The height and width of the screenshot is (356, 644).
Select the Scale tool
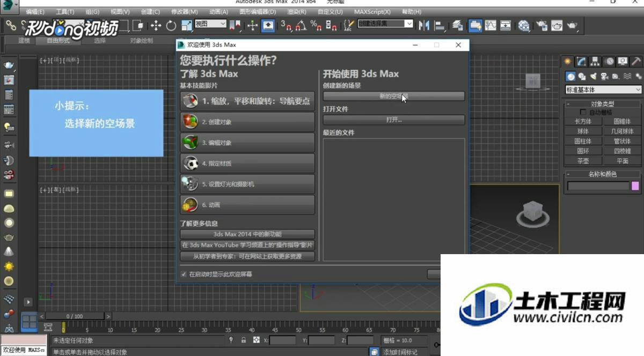pos(186,25)
